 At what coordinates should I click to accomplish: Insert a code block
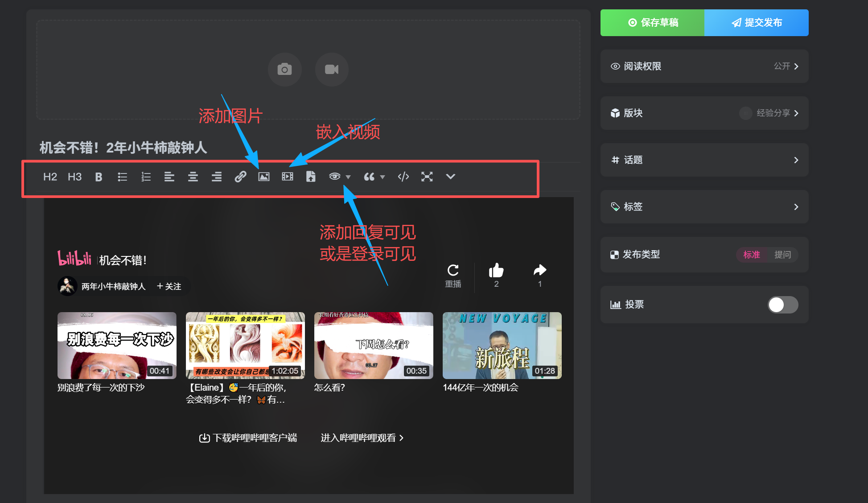[x=403, y=177]
